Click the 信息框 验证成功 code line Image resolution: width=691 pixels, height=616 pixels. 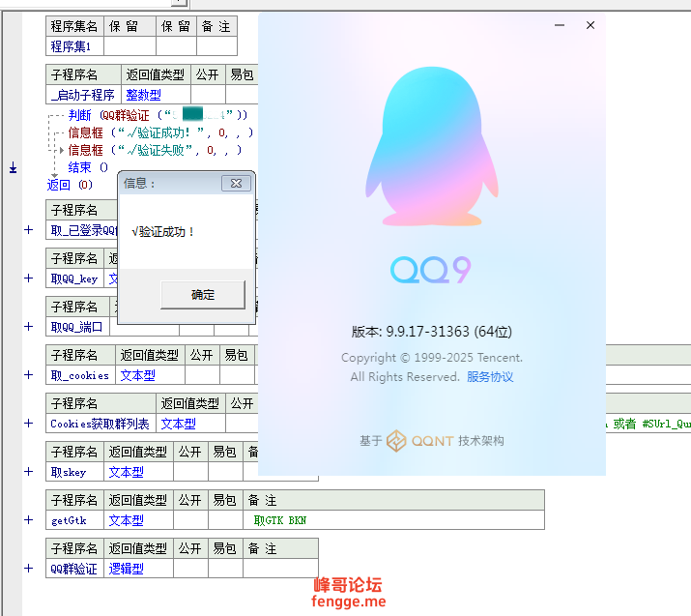(x=160, y=132)
